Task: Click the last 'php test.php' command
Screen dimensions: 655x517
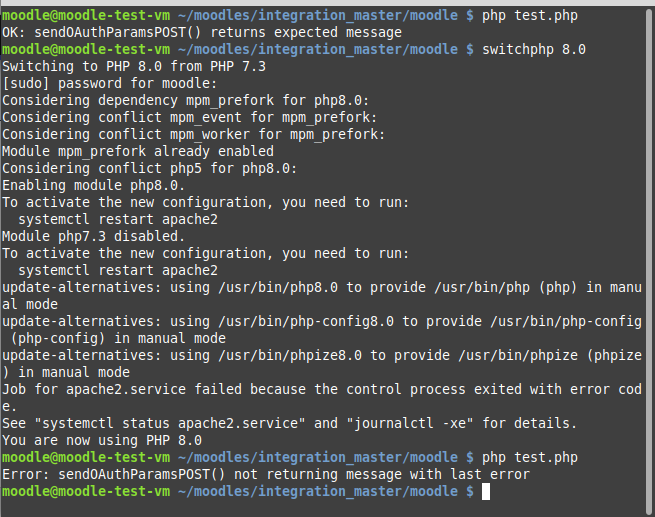Action: click(x=530, y=457)
